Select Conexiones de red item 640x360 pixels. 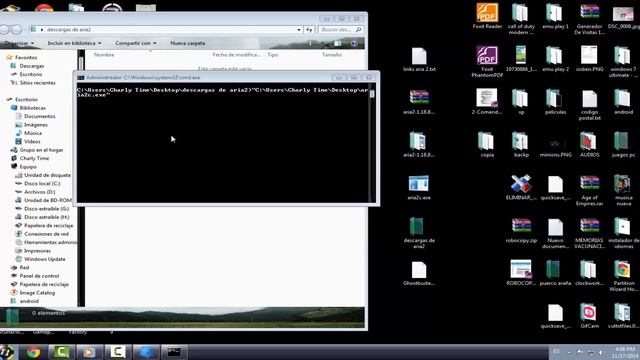tap(46, 234)
